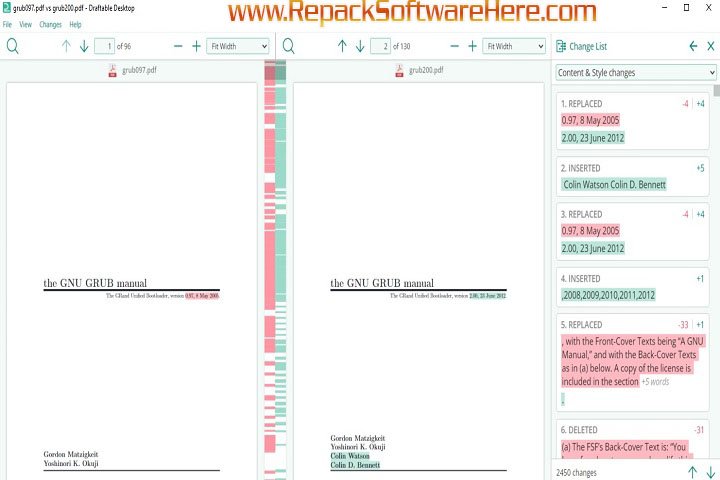Open left pane Fit Width zoom dropdown
720x480 pixels.
[x=237, y=46]
